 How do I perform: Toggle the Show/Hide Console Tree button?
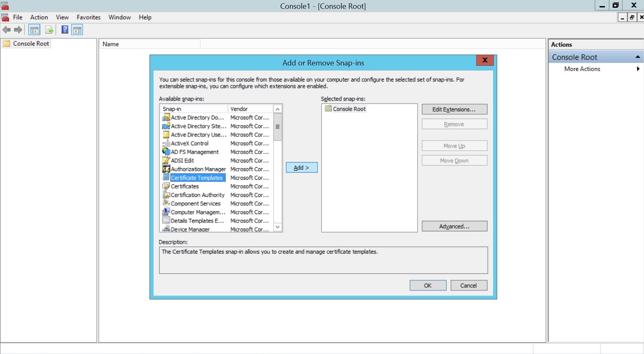coord(34,30)
